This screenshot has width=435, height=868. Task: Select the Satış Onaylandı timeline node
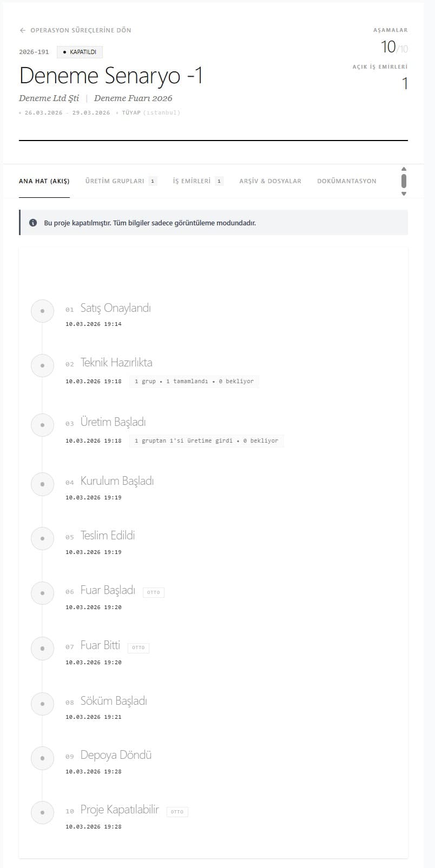(x=42, y=311)
